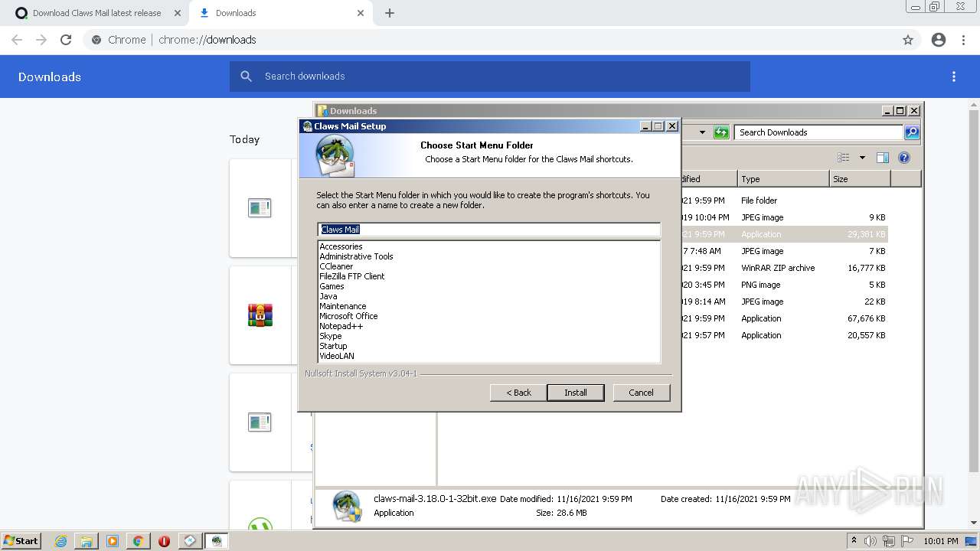
Task: Click claws-mail file icon in details pane
Action: click(347, 507)
